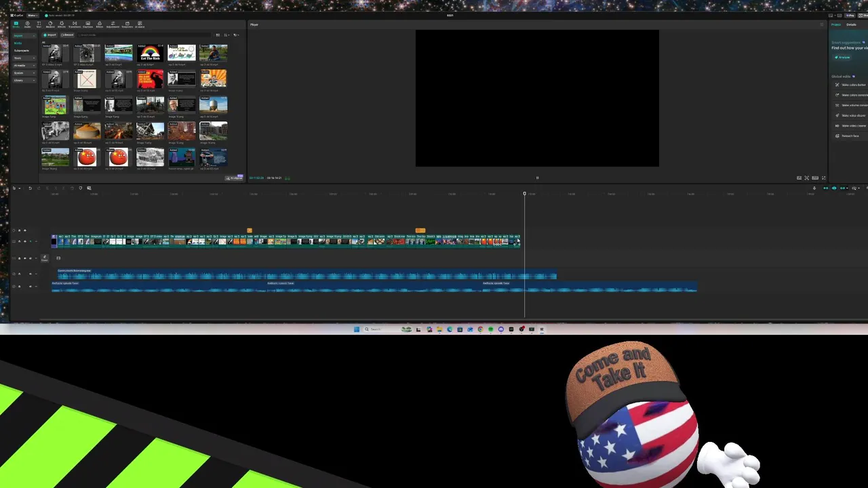Toggle visibility of the main video track
868x488 pixels.
(25, 241)
